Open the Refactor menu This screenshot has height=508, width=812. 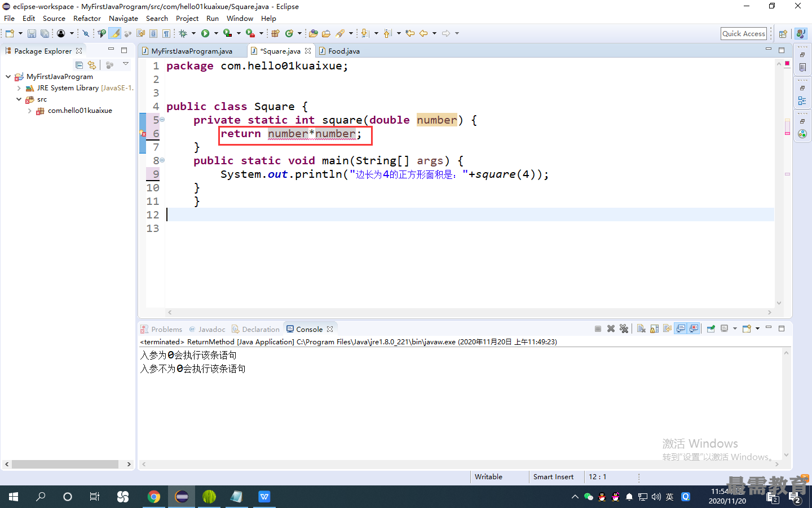pyautogui.click(x=87, y=18)
